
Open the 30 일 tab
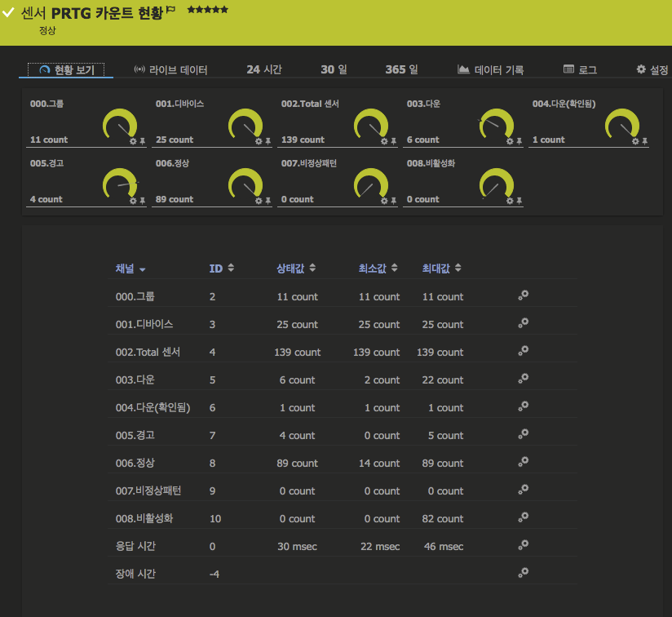click(x=334, y=69)
